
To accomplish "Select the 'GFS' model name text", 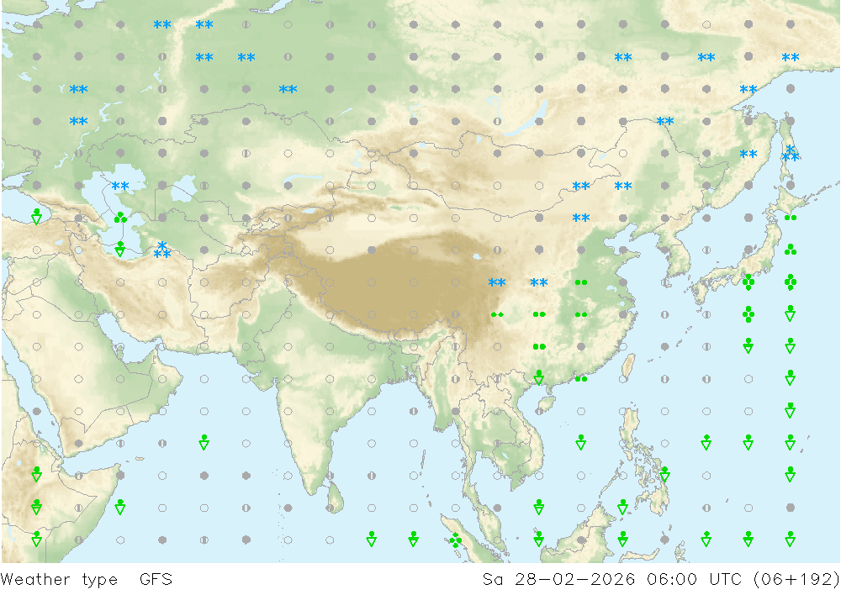I will click(x=156, y=580).
